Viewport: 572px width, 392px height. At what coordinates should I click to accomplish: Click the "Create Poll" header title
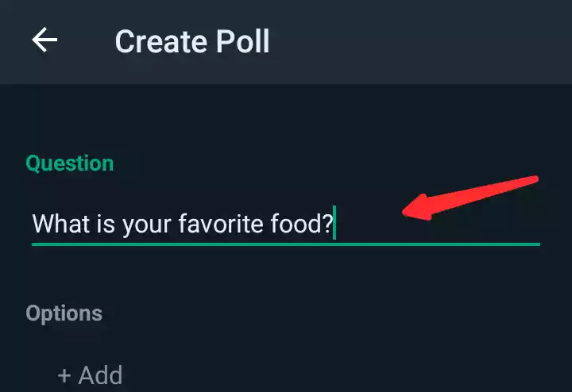pos(192,41)
